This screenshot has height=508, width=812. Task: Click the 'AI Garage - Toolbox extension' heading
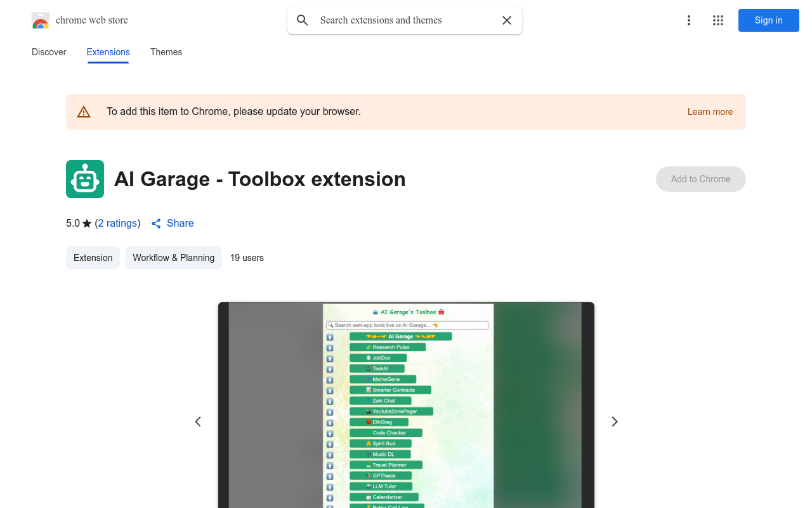pos(260,179)
